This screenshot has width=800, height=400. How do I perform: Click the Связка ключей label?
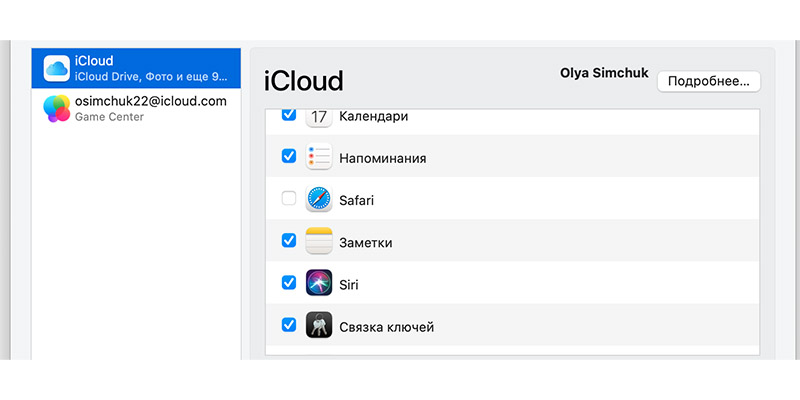[x=387, y=327]
